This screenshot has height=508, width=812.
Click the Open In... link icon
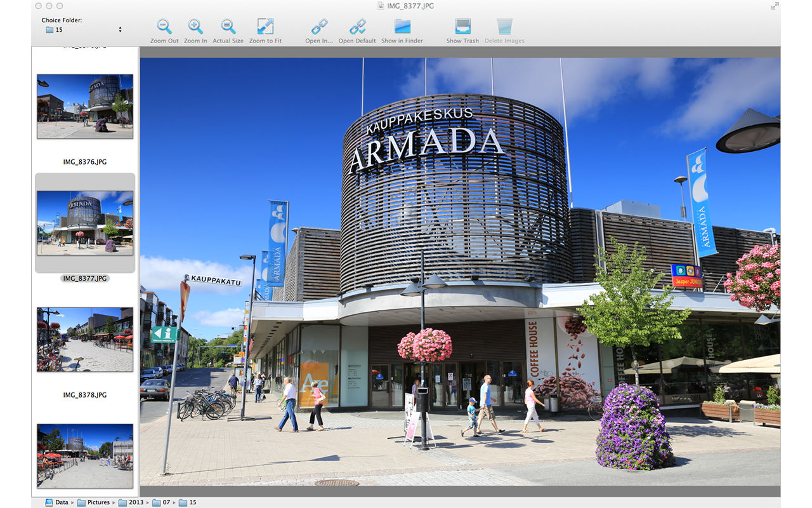point(319,27)
